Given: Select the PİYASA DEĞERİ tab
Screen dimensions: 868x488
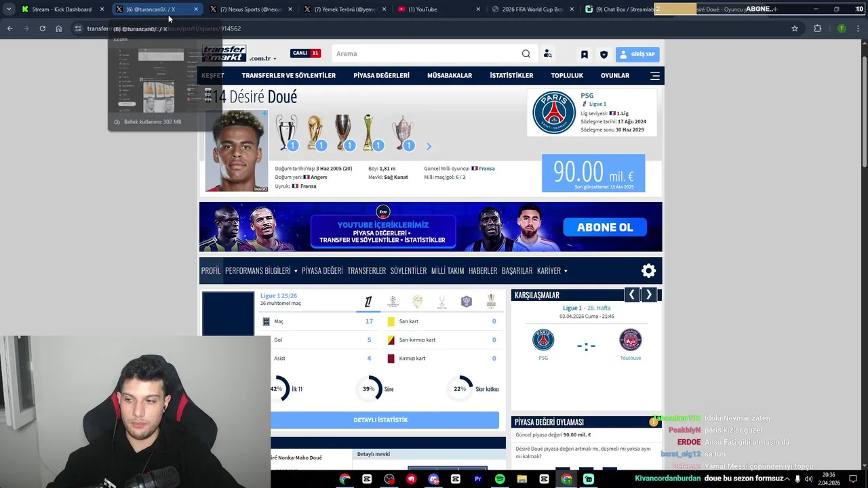Looking at the screenshot, I should click(x=322, y=270).
